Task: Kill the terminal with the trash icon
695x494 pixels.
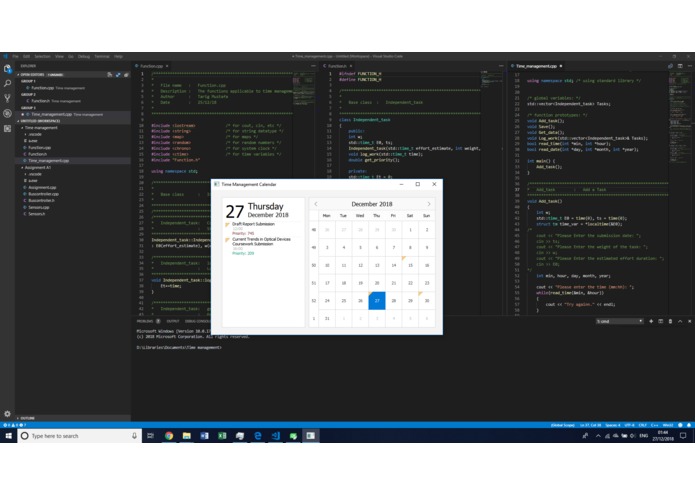Action: click(670, 321)
